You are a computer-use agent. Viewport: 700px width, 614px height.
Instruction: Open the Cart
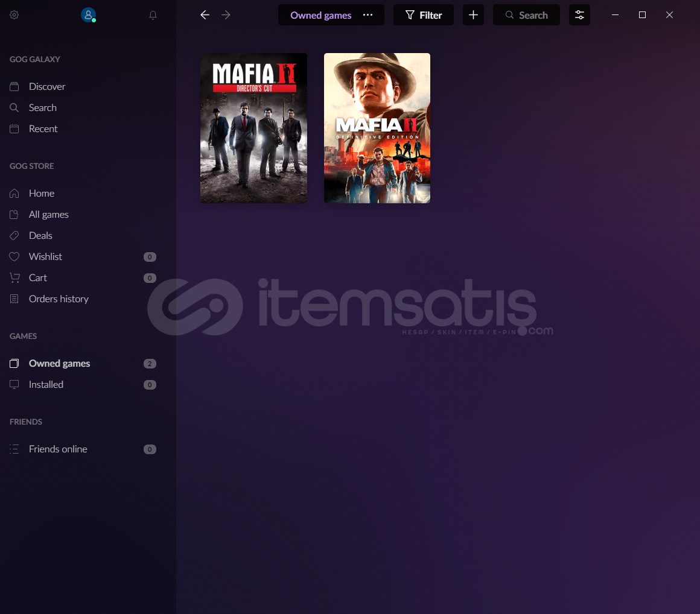37,278
